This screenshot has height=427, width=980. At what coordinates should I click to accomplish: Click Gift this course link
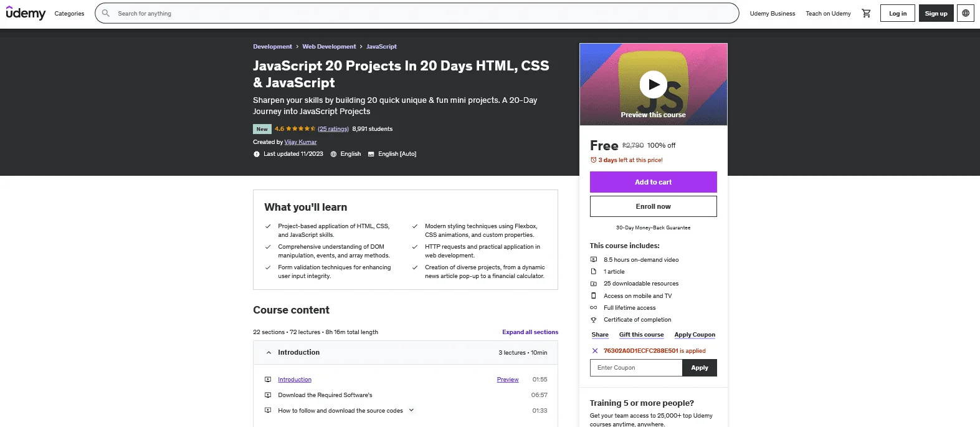tap(642, 335)
